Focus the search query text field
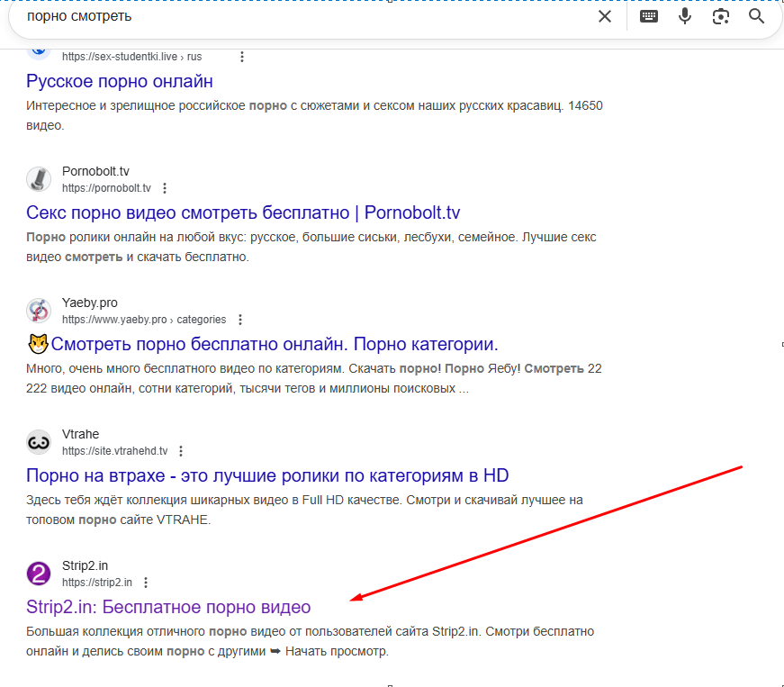 point(306,17)
